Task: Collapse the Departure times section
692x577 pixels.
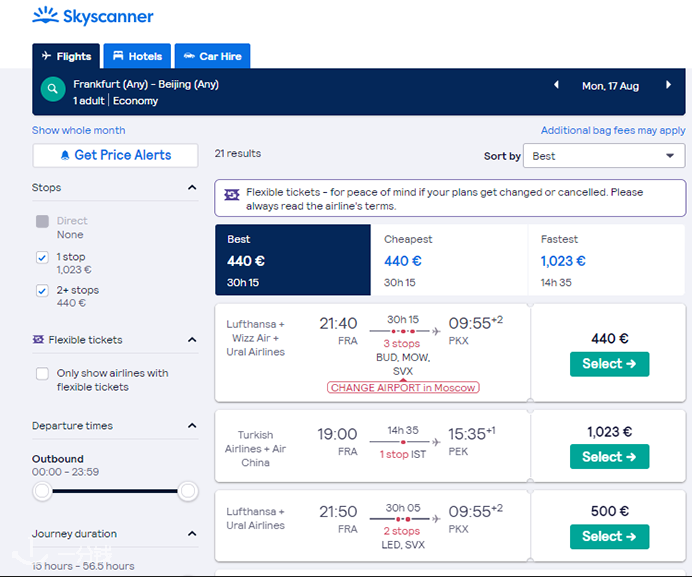Action: coord(192,426)
